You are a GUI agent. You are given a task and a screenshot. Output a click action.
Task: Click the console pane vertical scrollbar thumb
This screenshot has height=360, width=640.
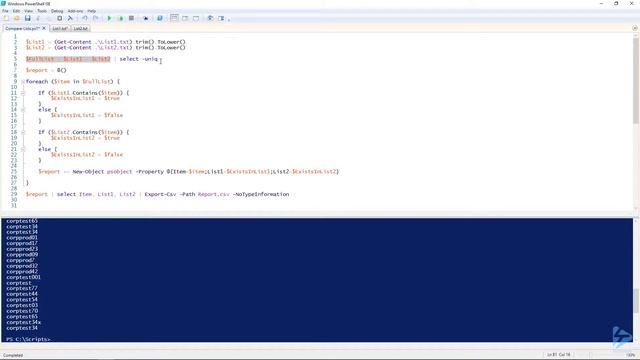click(636, 301)
